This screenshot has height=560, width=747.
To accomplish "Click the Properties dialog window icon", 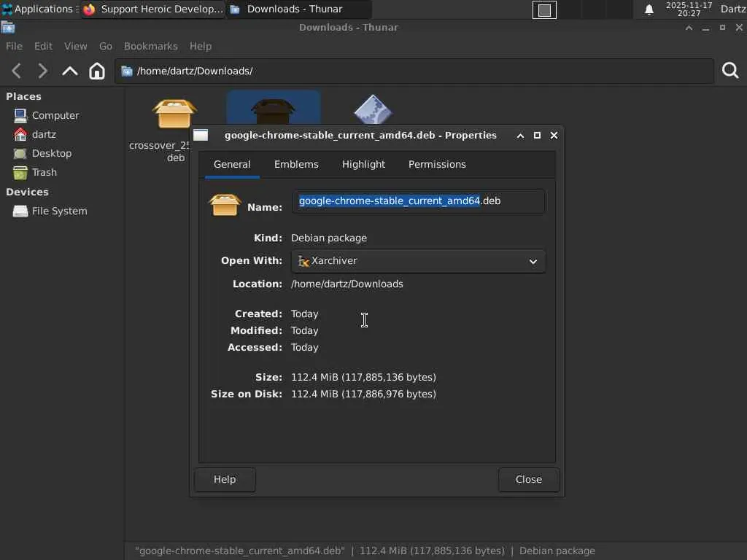I will (201, 135).
